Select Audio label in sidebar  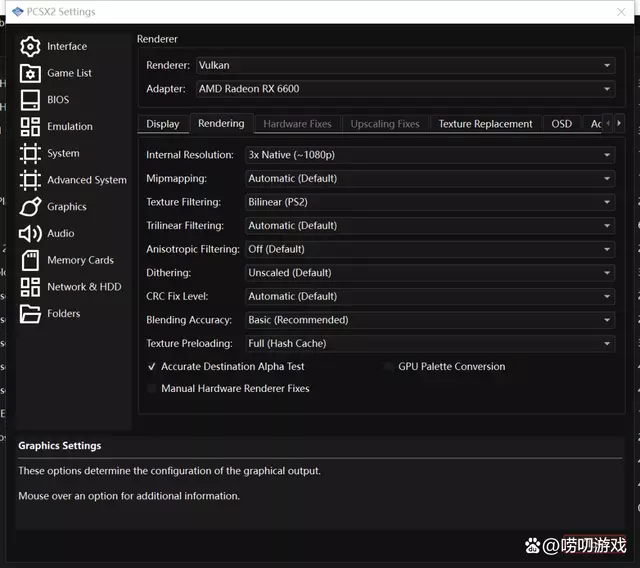point(61,233)
